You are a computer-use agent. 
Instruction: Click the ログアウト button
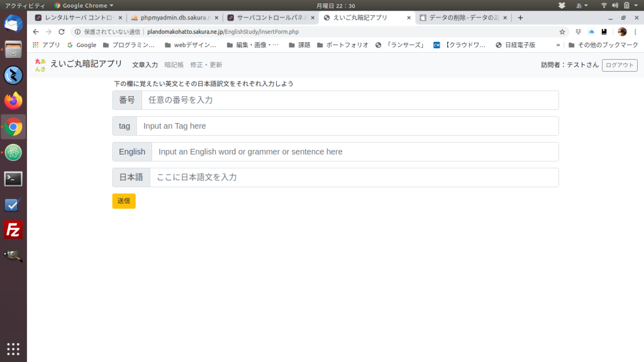pyautogui.click(x=619, y=65)
